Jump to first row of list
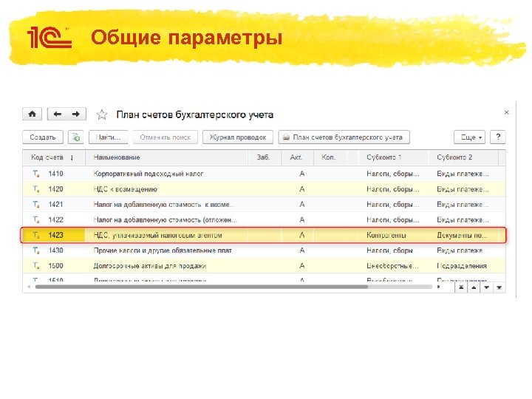 (x=461, y=287)
